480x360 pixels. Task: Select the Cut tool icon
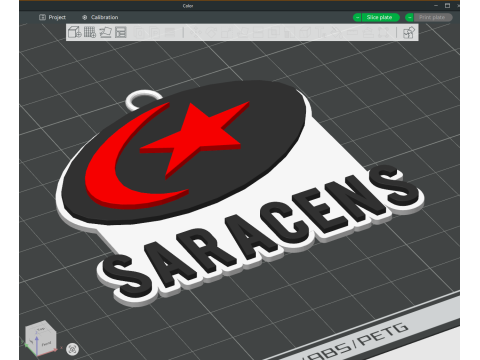click(258, 33)
